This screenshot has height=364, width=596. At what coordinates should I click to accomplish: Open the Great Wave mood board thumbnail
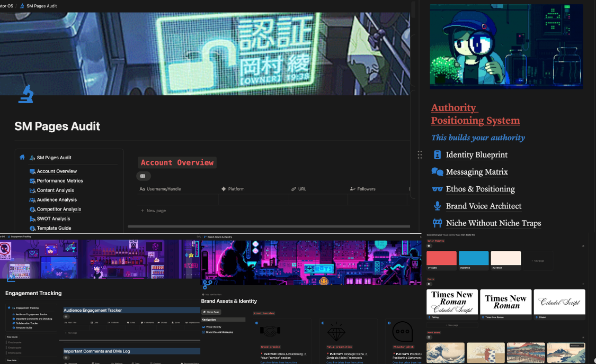(x=445, y=352)
